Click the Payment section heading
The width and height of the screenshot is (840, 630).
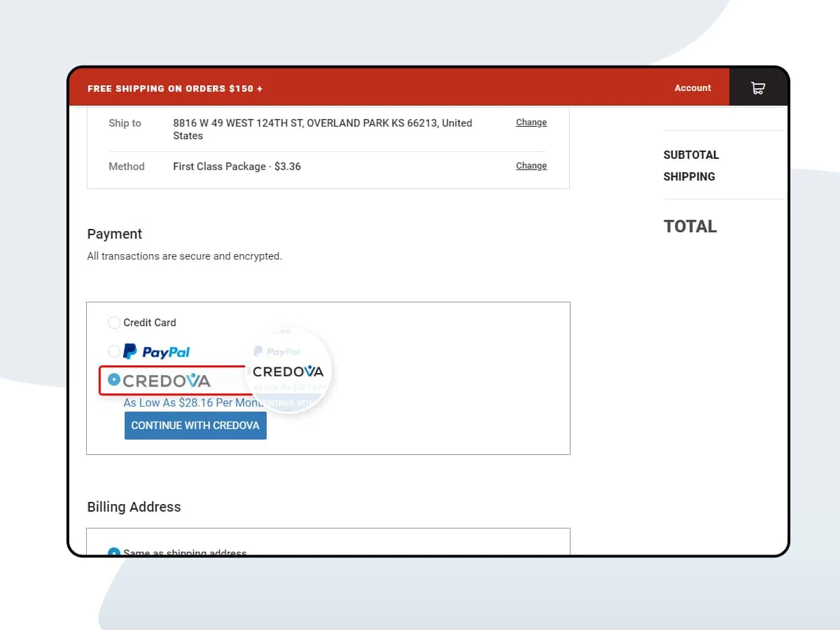(x=115, y=234)
